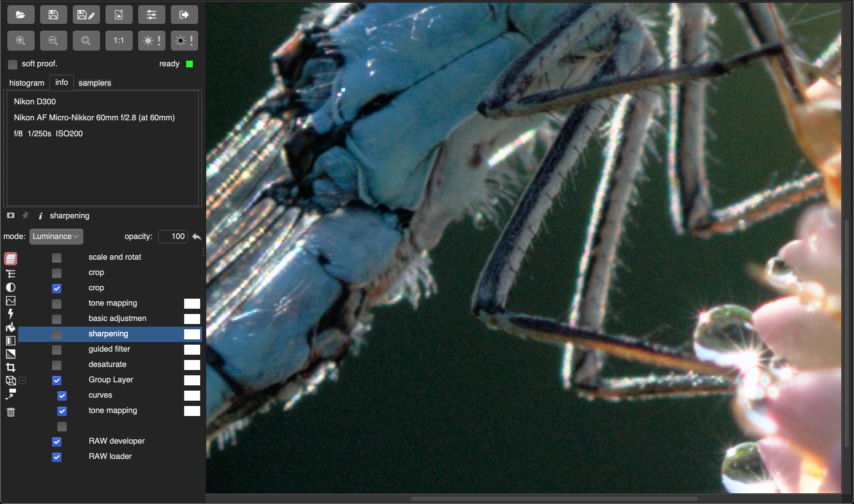Viewport: 854px width, 504px height.
Task: Delete layer using trash icon
Action: (11, 412)
